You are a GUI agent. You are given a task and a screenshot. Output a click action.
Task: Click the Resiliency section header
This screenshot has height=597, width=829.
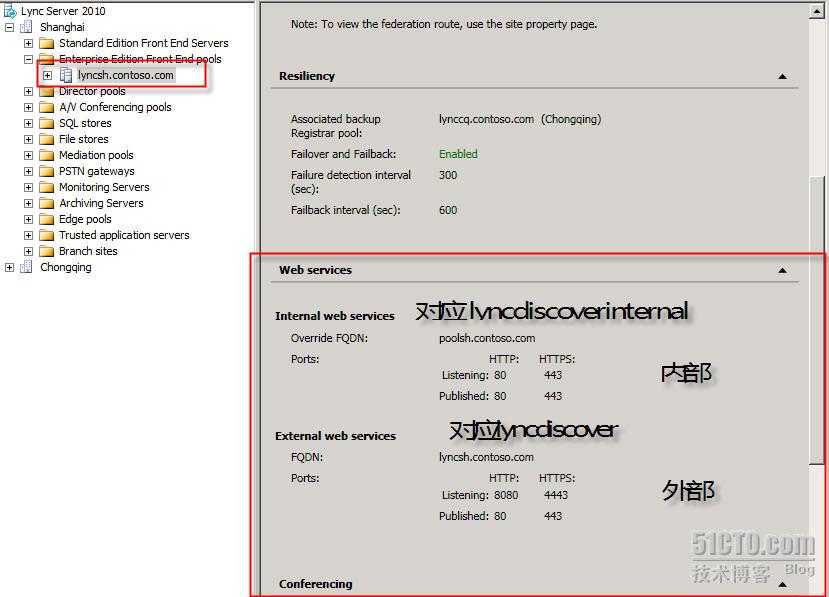307,76
